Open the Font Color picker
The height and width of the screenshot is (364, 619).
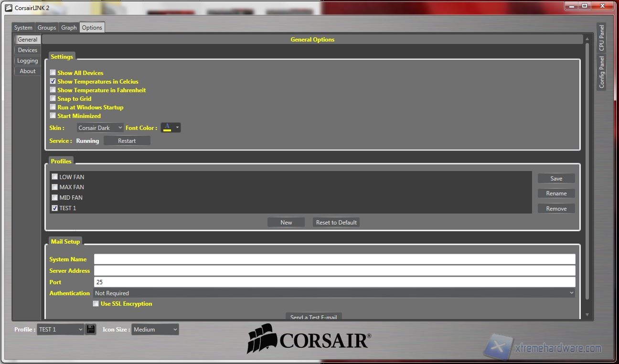[x=171, y=128]
